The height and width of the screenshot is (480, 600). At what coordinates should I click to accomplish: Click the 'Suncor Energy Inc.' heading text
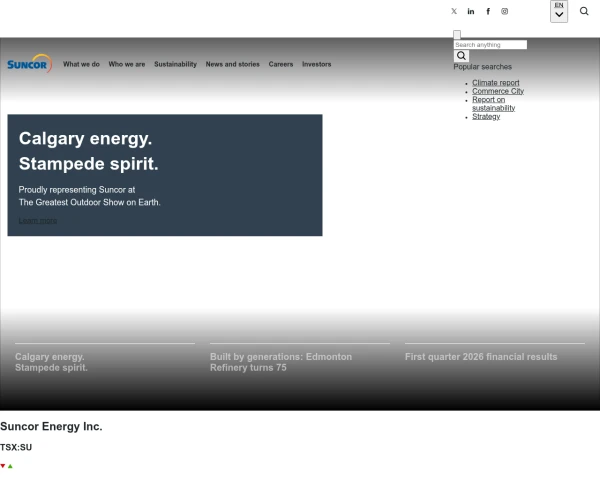point(51,426)
